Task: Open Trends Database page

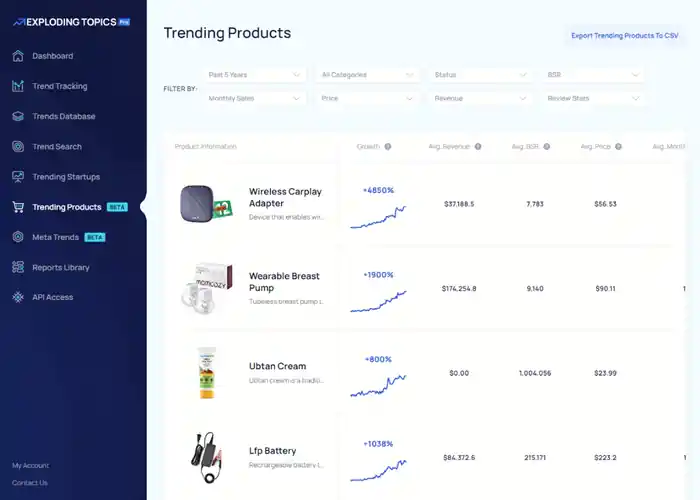Action: pyautogui.click(x=64, y=117)
